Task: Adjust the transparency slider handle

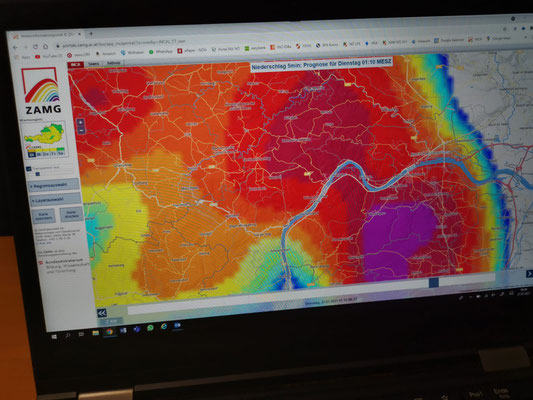Action: pos(38,174)
